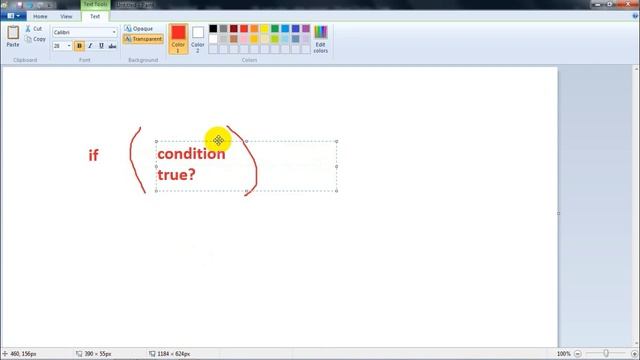Click the zoom out minus button

578,354
